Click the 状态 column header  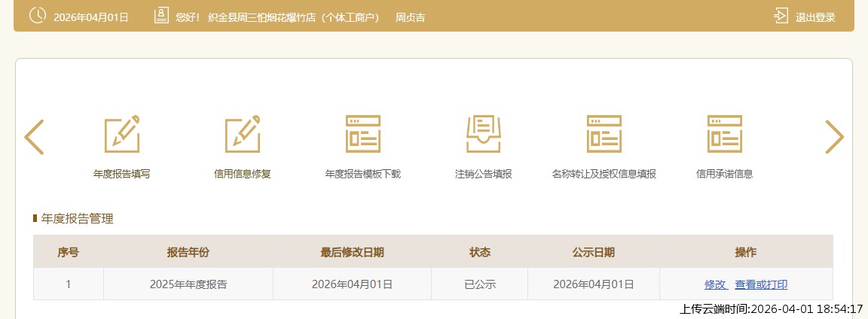479,252
